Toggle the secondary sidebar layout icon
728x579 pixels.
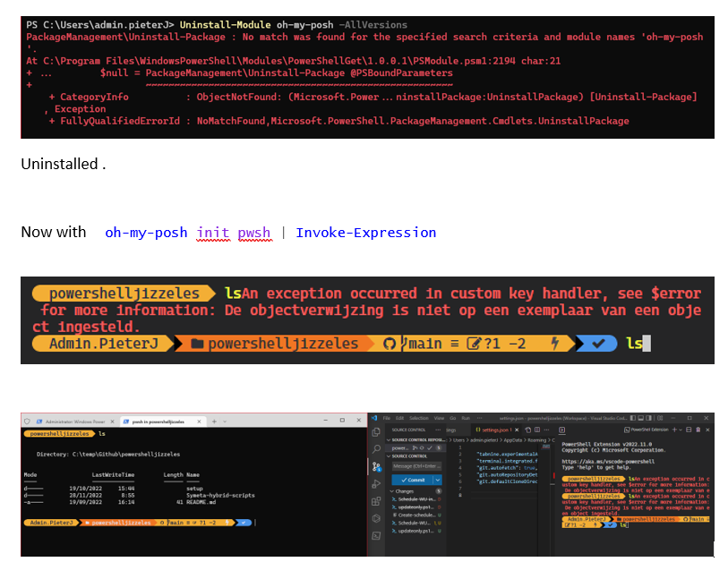pyautogui.click(x=648, y=418)
